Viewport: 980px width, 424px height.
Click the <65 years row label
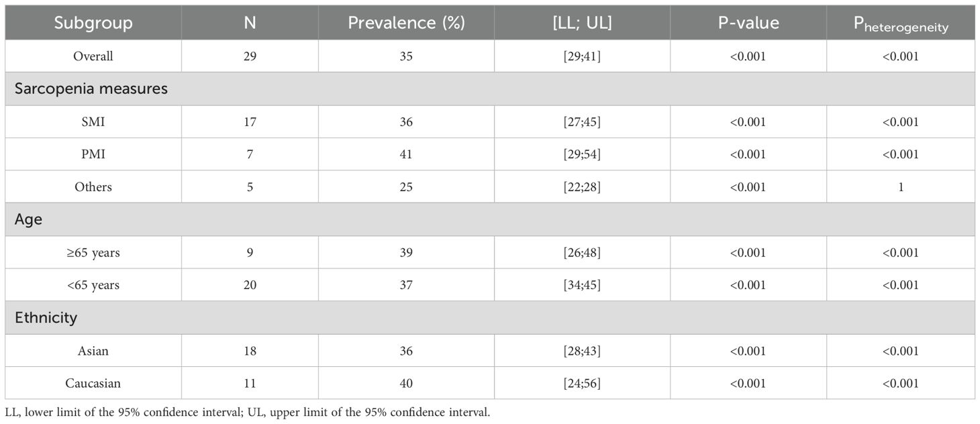pos(93,285)
